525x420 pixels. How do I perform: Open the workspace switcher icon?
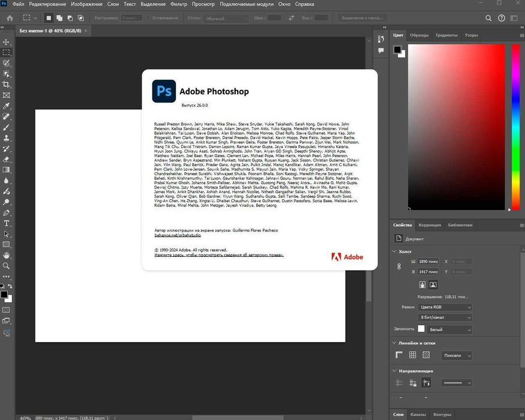click(514, 18)
